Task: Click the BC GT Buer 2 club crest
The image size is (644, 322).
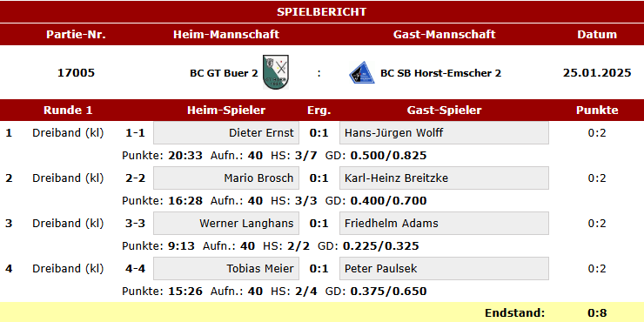Action: (x=276, y=72)
